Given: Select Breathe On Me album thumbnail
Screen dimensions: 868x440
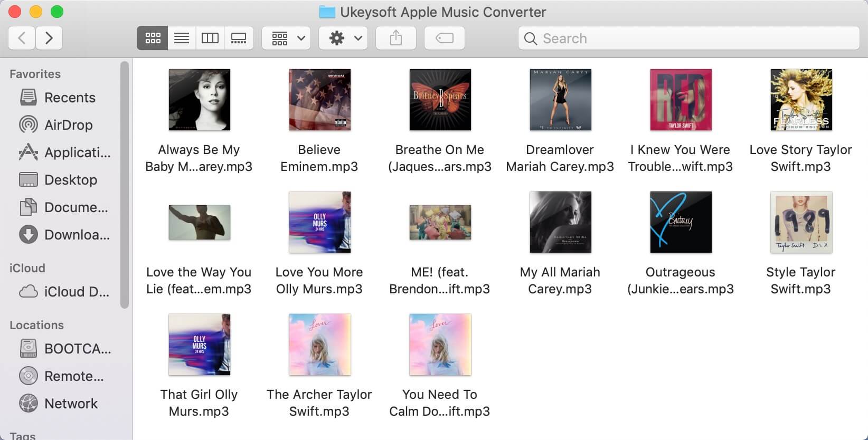Looking at the screenshot, I should pyautogui.click(x=440, y=100).
